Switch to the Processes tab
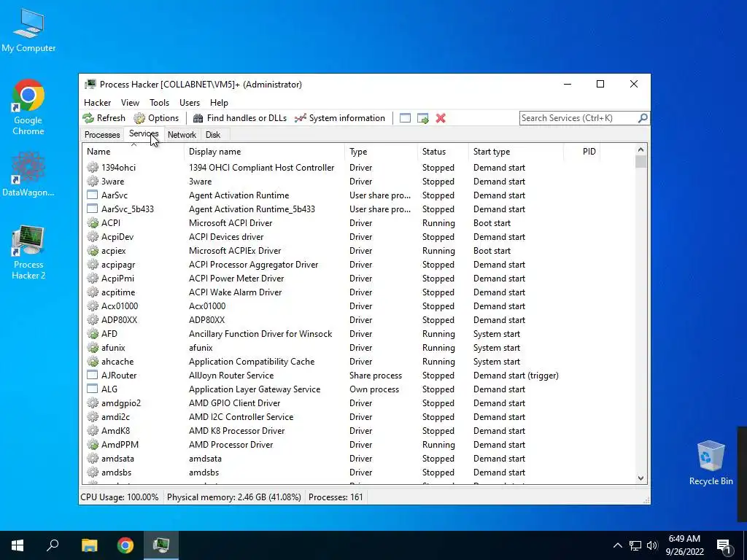 102,135
